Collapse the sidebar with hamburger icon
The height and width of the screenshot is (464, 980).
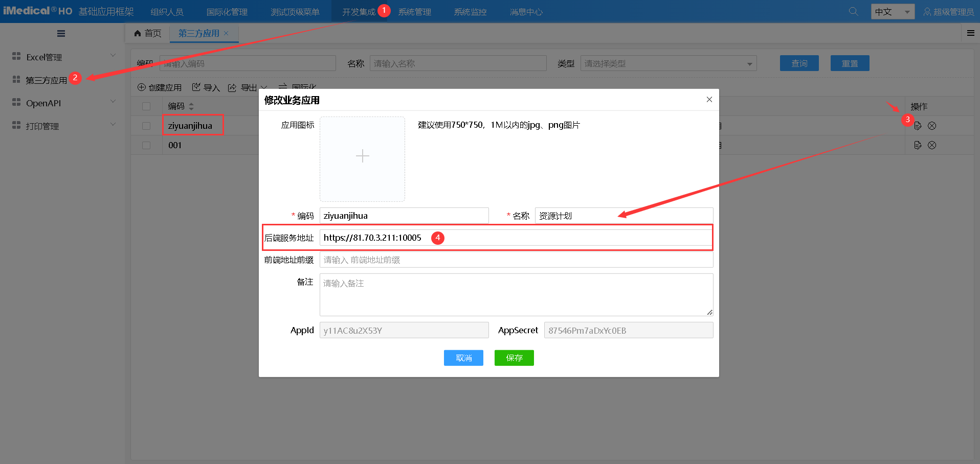pos(61,34)
